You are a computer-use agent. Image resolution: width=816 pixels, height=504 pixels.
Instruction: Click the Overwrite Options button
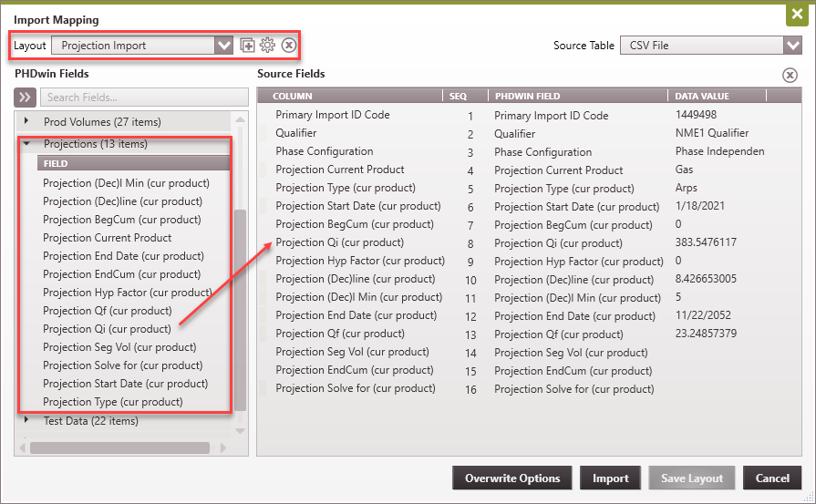pyautogui.click(x=512, y=478)
